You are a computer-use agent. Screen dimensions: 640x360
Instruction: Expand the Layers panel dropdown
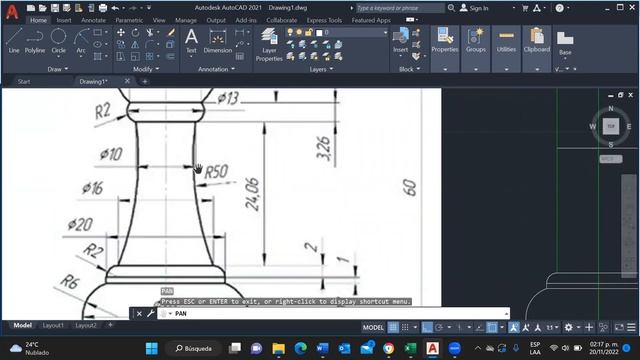(321, 69)
